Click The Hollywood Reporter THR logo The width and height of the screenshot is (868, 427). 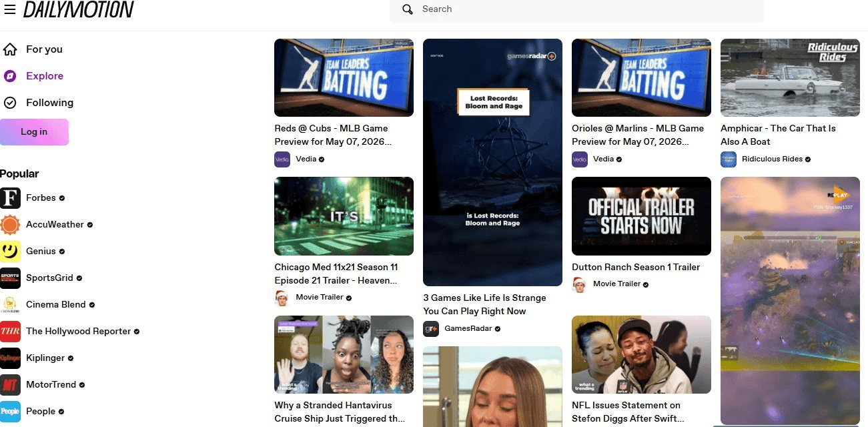point(10,332)
